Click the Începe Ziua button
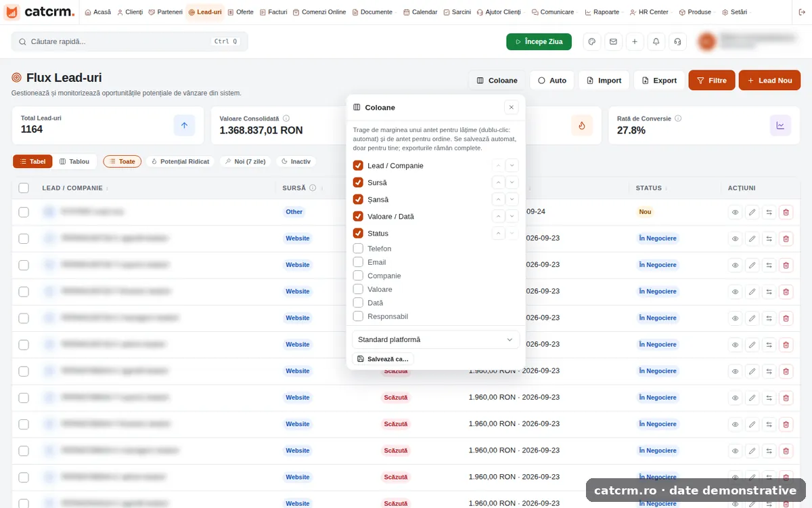Image resolution: width=812 pixels, height=508 pixels. coord(539,41)
